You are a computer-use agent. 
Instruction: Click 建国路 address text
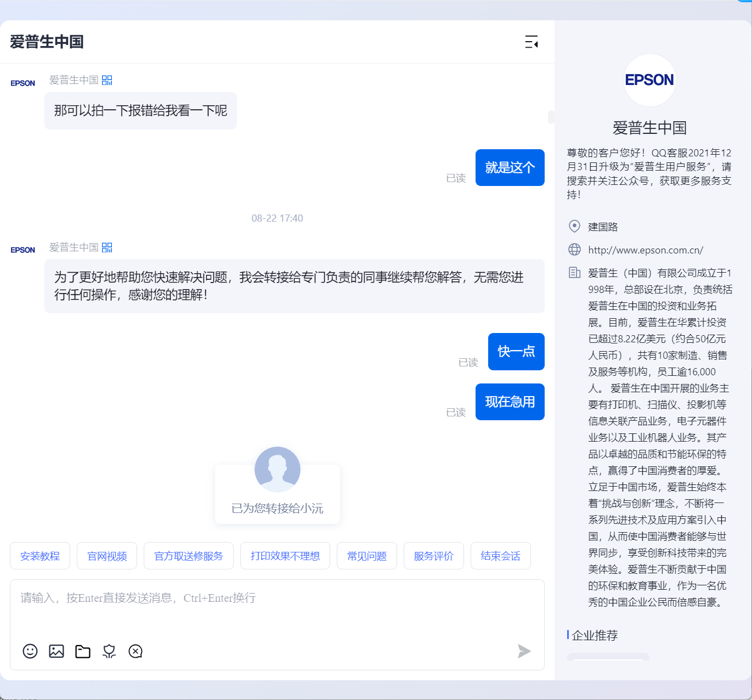pyautogui.click(x=603, y=227)
